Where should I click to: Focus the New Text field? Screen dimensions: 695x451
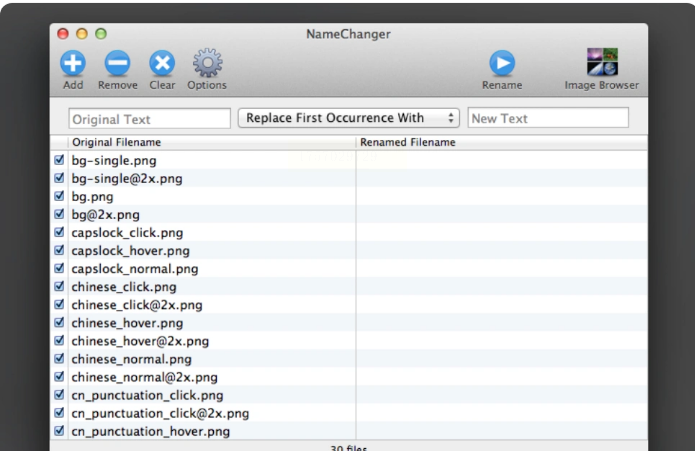(548, 118)
